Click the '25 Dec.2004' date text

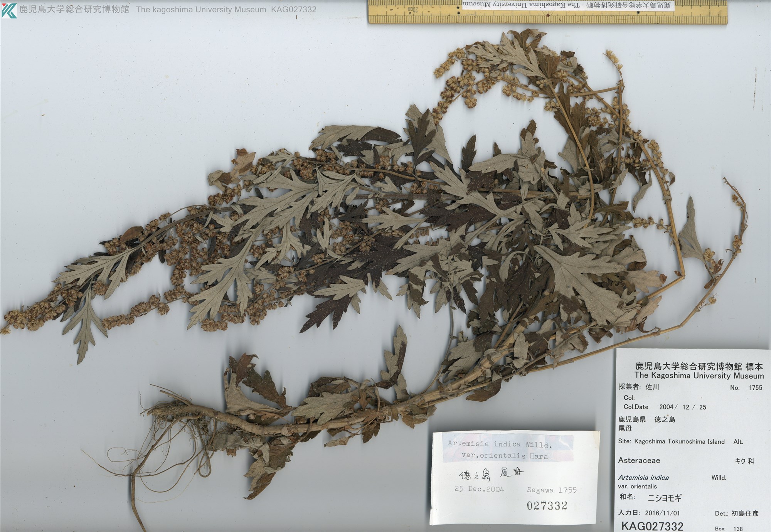[479, 489]
